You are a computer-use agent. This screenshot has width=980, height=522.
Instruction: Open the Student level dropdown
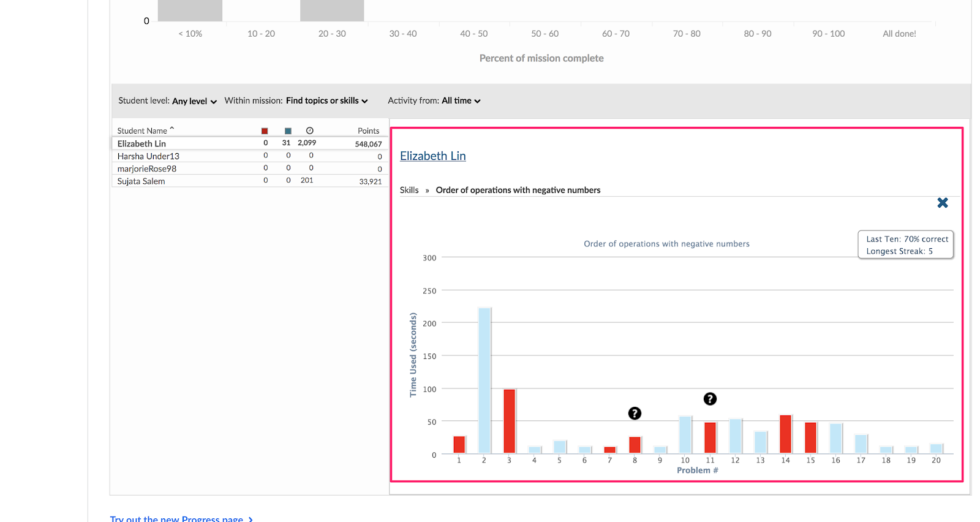click(194, 101)
